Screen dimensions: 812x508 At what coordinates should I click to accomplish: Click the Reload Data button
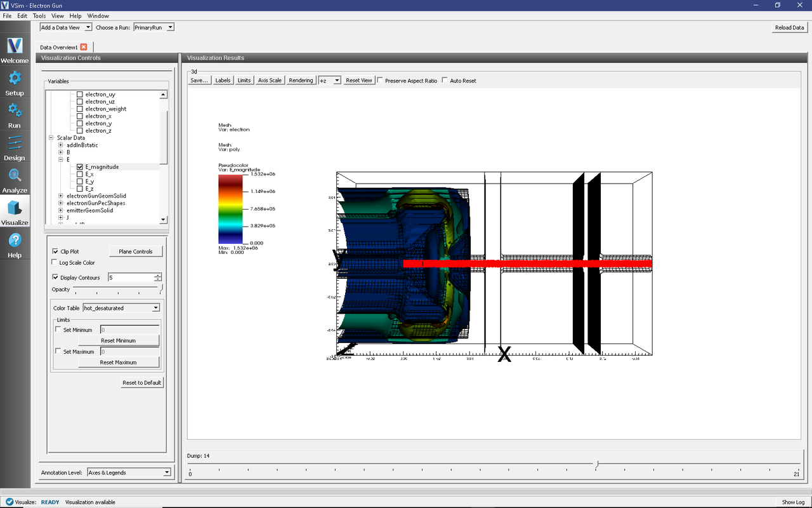pyautogui.click(x=789, y=27)
